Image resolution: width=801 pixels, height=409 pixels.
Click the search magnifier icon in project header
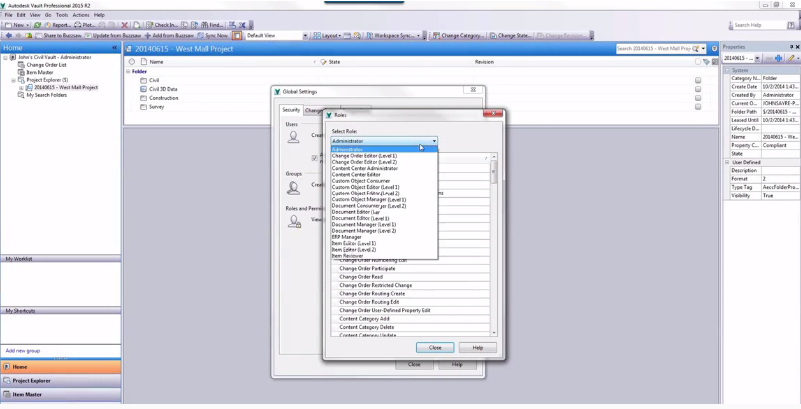coord(696,49)
